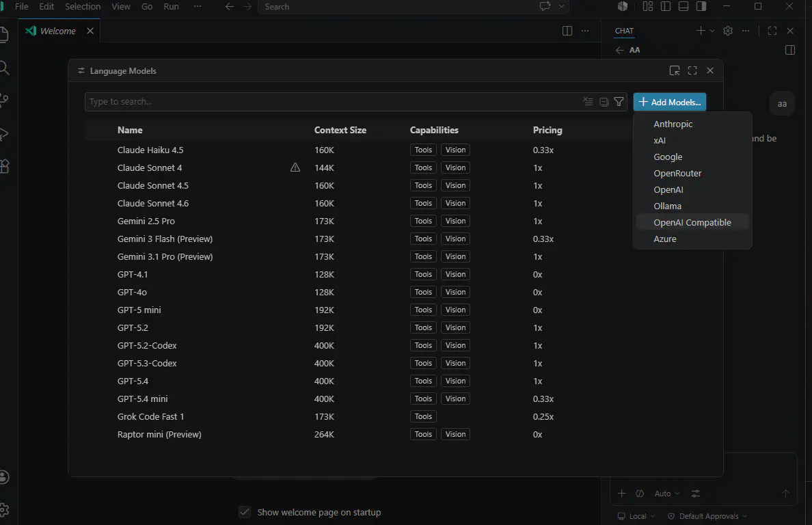The height and width of the screenshot is (525, 812).
Task: Toggle the bottom panel layout button
Action: click(x=684, y=6)
